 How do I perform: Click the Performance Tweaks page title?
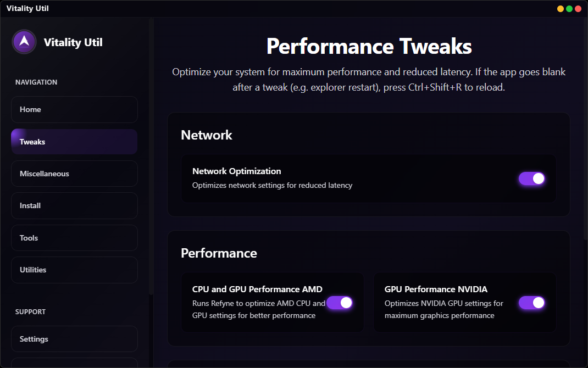point(368,47)
